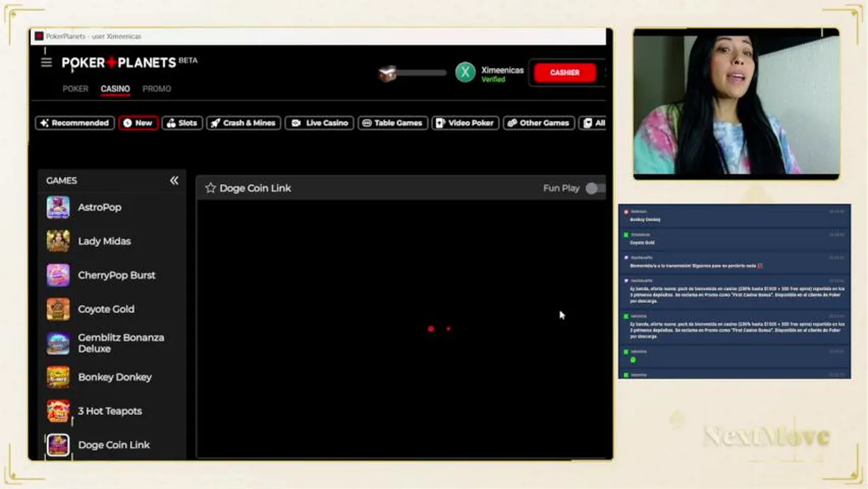Open the Cashier
Screen dimensions: 868x489
tap(565, 73)
